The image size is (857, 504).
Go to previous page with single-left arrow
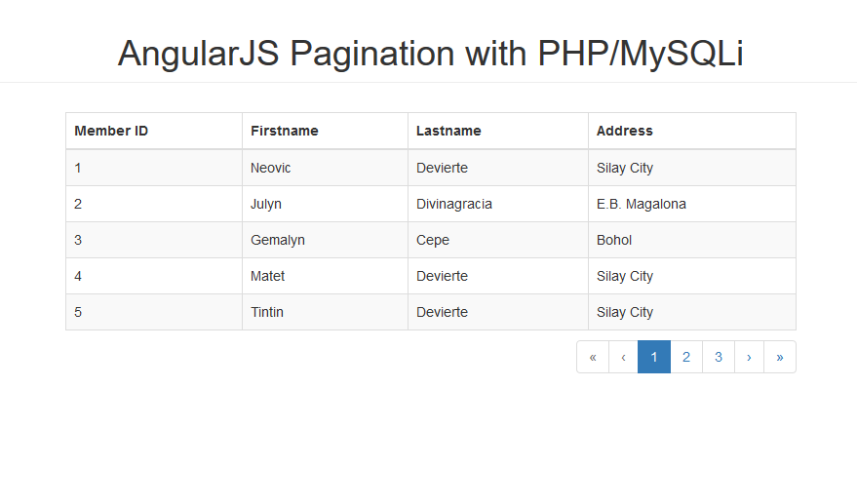[623, 357]
